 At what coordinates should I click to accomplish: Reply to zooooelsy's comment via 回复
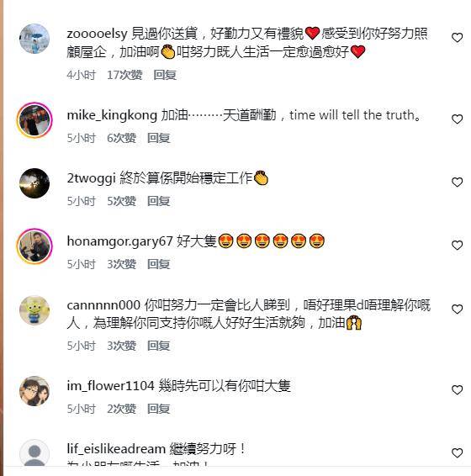click(x=165, y=75)
